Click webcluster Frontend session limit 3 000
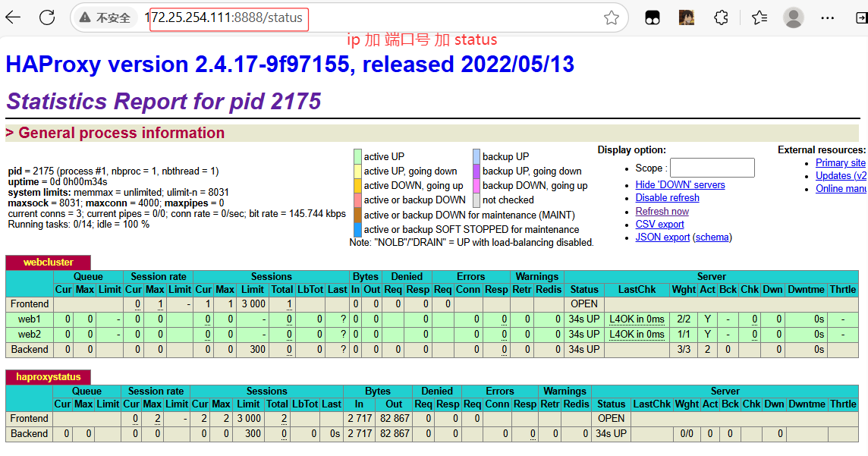This screenshot has height=456, width=868. coord(253,303)
